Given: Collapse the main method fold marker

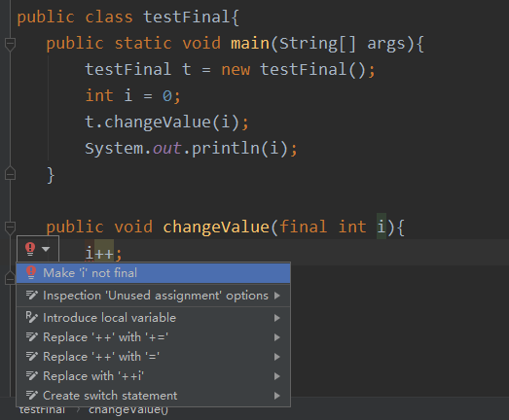Looking at the screenshot, I should (10, 44).
